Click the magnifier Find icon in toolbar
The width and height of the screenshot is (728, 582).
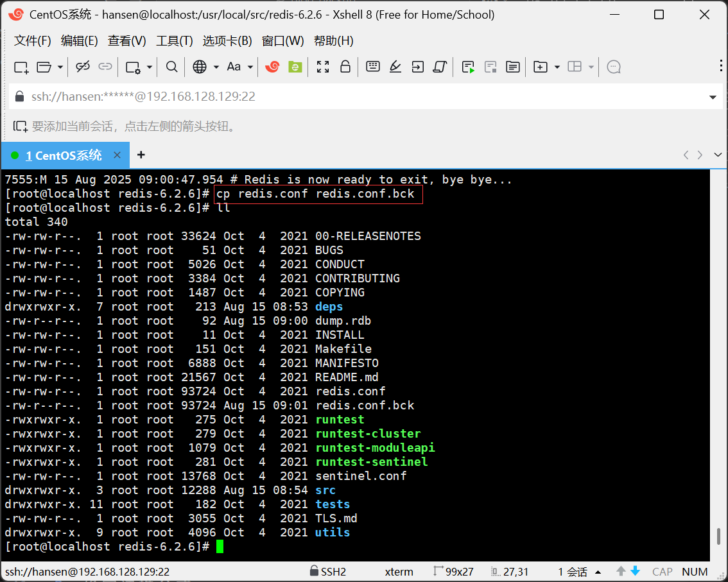pos(171,67)
